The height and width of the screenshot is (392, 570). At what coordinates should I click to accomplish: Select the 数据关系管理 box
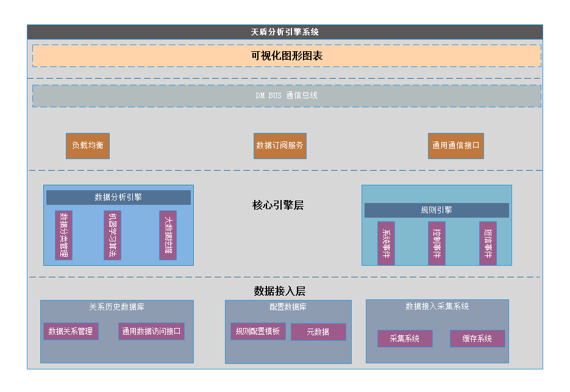pos(71,332)
